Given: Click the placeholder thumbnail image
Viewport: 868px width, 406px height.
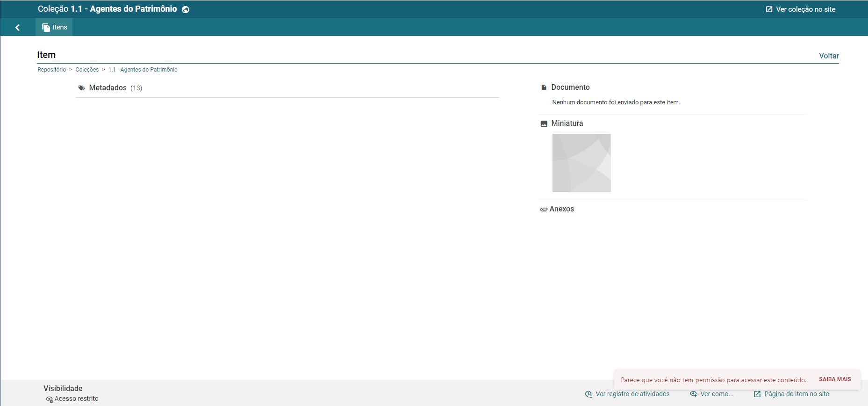Looking at the screenshot, I should click(x=581, y=163).
